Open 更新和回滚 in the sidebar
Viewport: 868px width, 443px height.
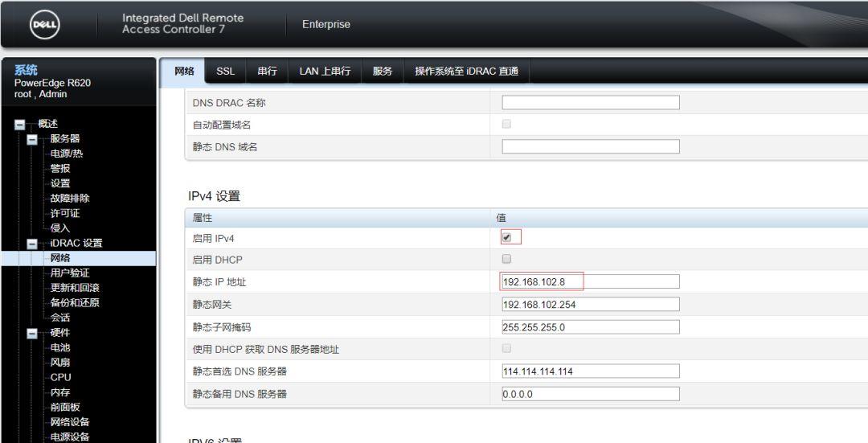pos(75,288)
